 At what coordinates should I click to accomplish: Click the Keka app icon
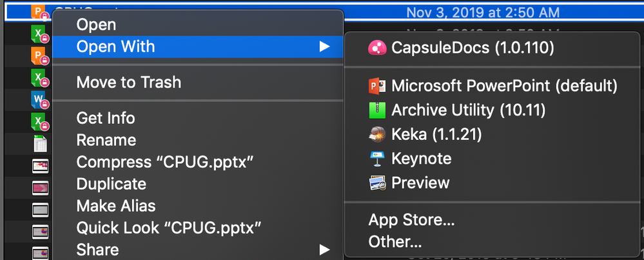pos(377,134)
